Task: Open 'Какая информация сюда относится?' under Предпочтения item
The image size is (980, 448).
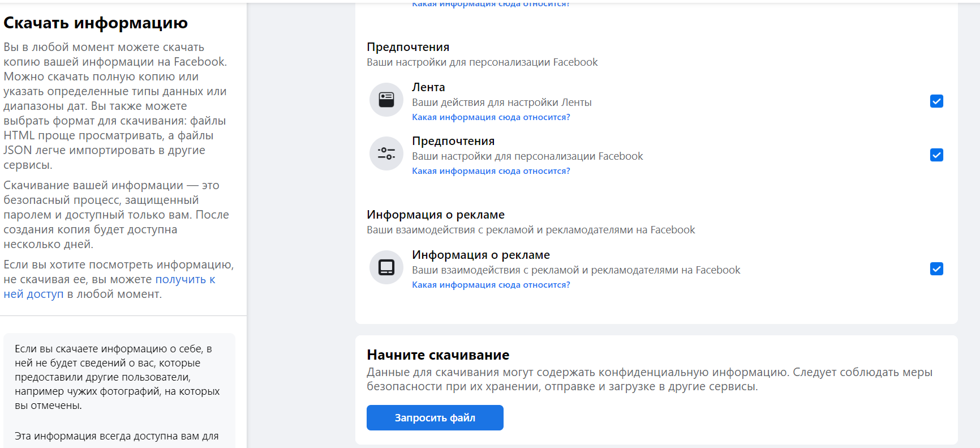Action: click(491, 171)
